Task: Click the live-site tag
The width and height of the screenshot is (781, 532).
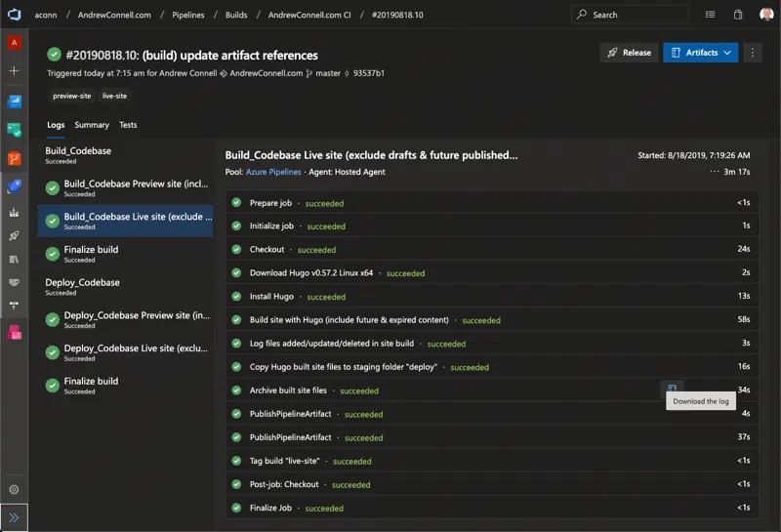Action: tap(114, 96)
